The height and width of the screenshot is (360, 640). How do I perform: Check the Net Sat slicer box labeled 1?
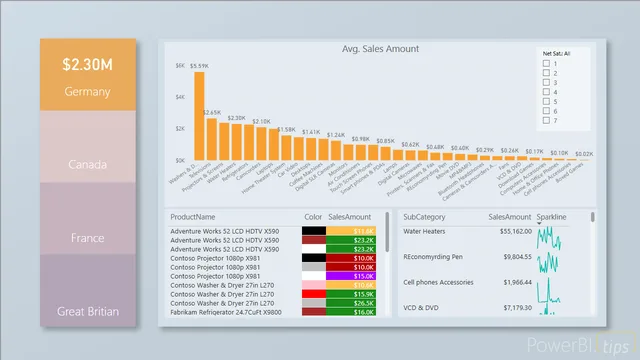click(546, 63)
